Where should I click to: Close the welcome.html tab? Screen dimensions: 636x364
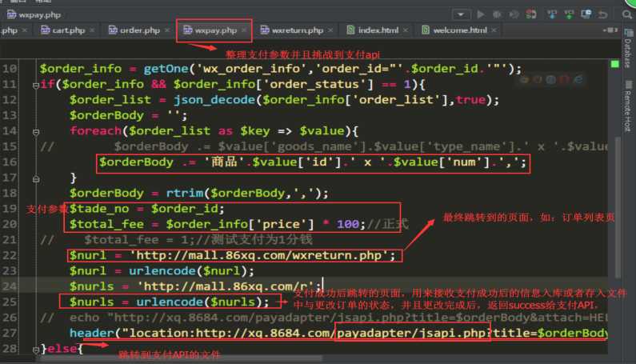[x=494, y=30]
